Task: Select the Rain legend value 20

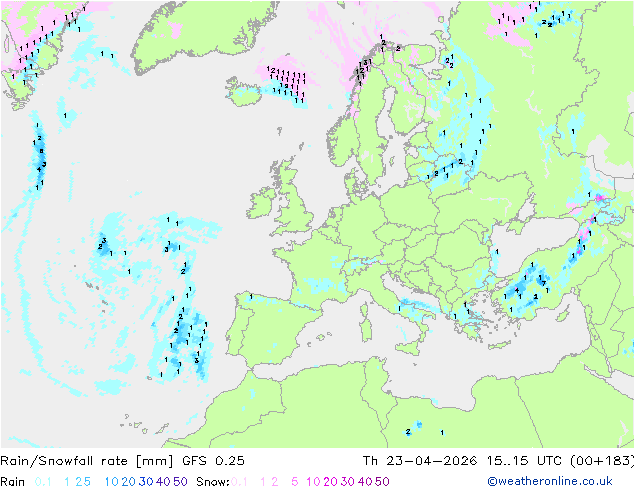Action: tap(129, 482)
